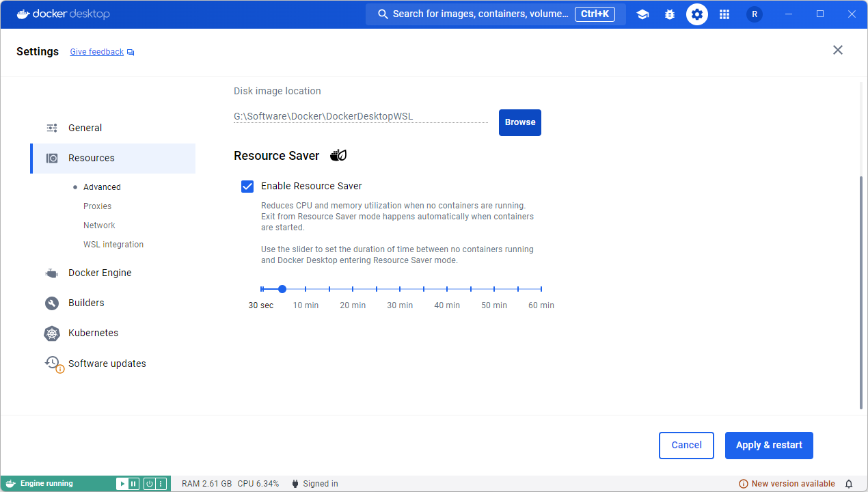The width and height of the screenshot is (868, 492).
Task: Select WSL integration under Resources
Action: pos(113,245)
